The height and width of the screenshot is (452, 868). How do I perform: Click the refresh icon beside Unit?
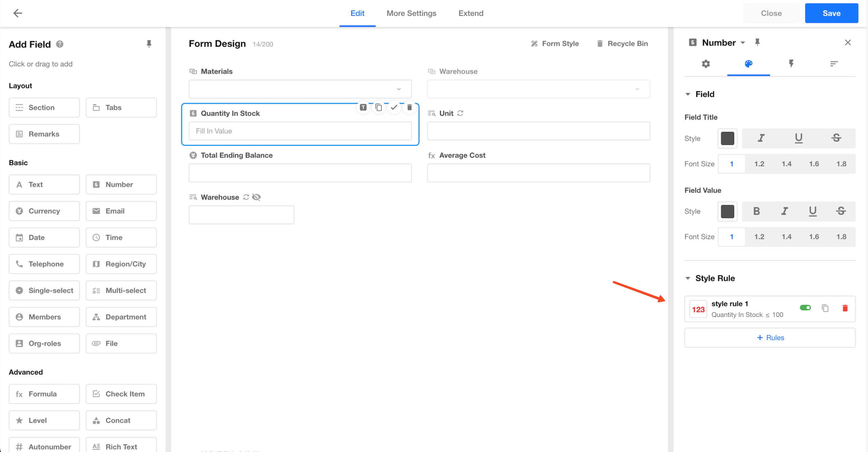460,113
